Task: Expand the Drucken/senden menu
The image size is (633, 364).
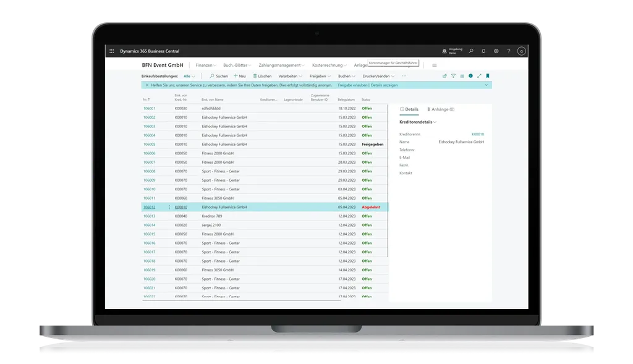Action: pyautogui.click(x=378, y=76)
